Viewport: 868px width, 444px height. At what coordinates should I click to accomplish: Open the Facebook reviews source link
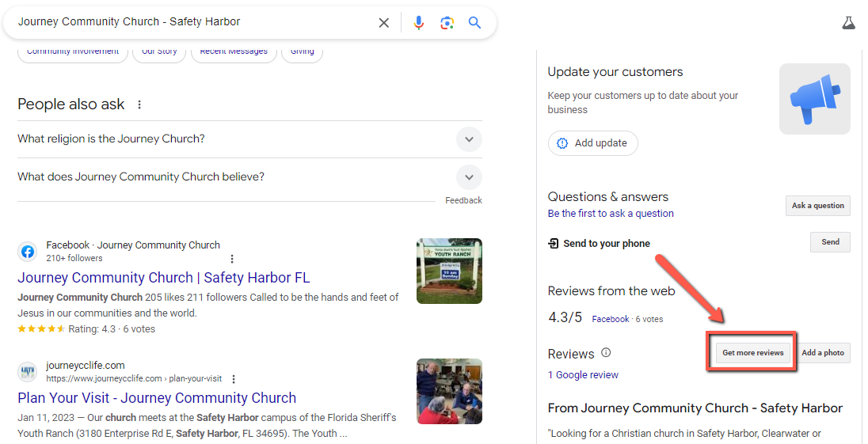(x=611, y=319)
